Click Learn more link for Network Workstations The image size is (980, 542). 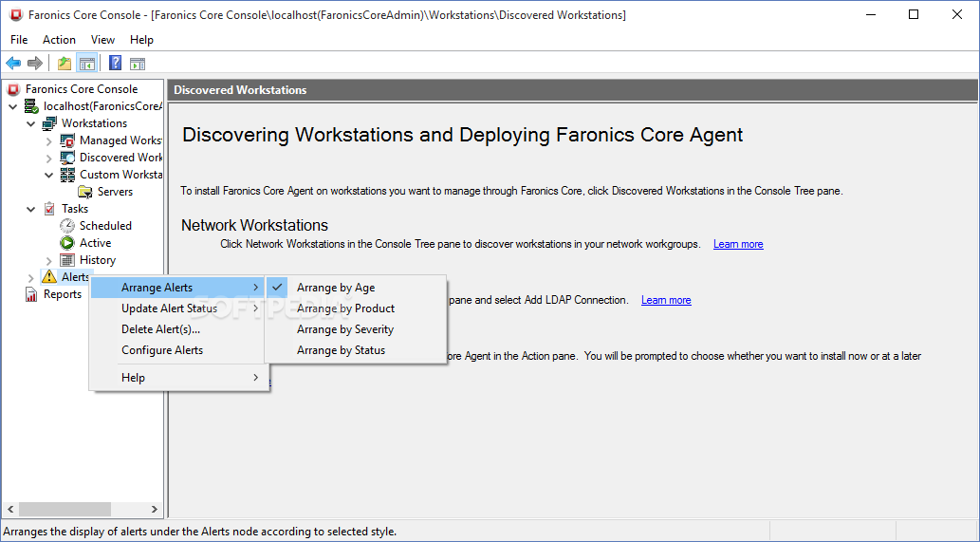click(x=738, y=244)
